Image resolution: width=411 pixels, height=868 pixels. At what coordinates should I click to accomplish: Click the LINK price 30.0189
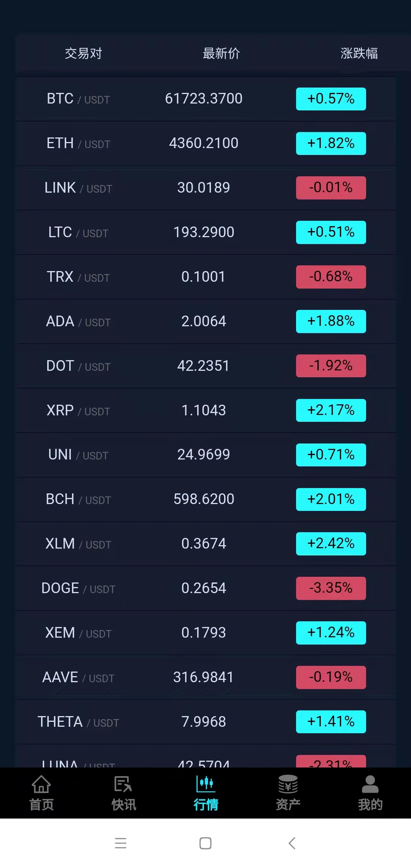(204, 188)
